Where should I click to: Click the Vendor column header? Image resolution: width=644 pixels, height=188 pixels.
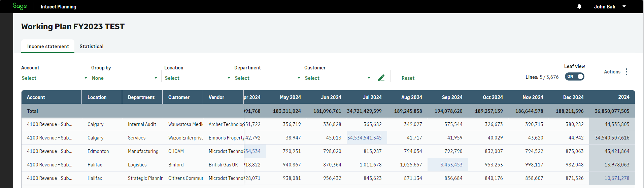(x=216, y=97)
